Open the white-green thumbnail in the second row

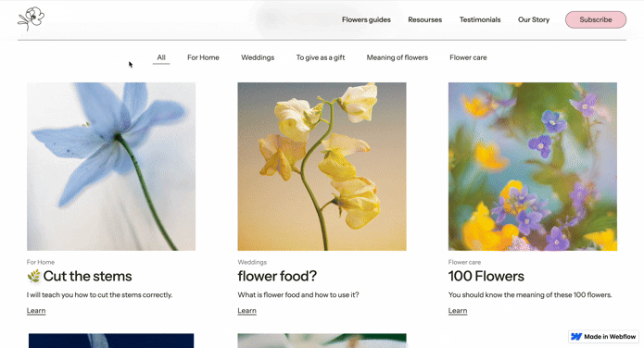click(322, 341)
